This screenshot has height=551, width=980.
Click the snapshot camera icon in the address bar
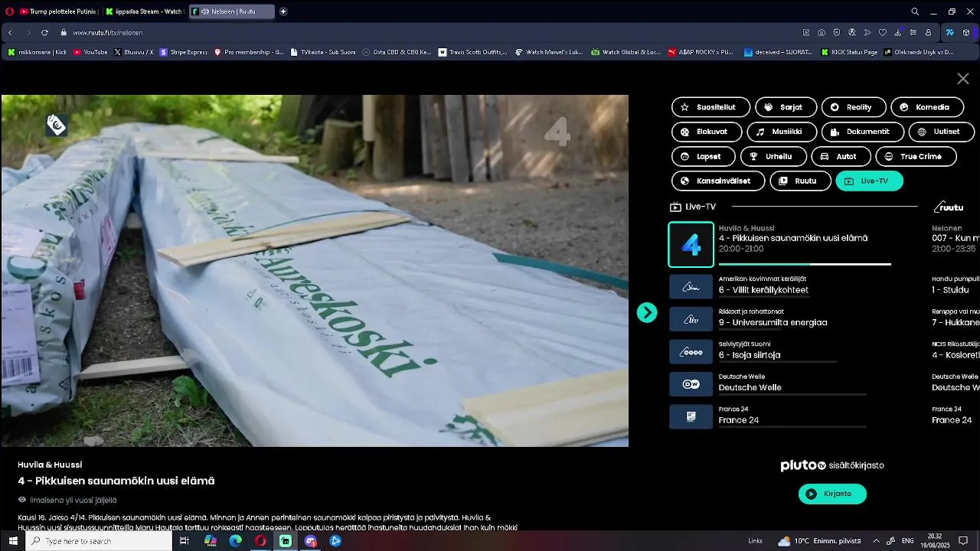click(822, 33)
